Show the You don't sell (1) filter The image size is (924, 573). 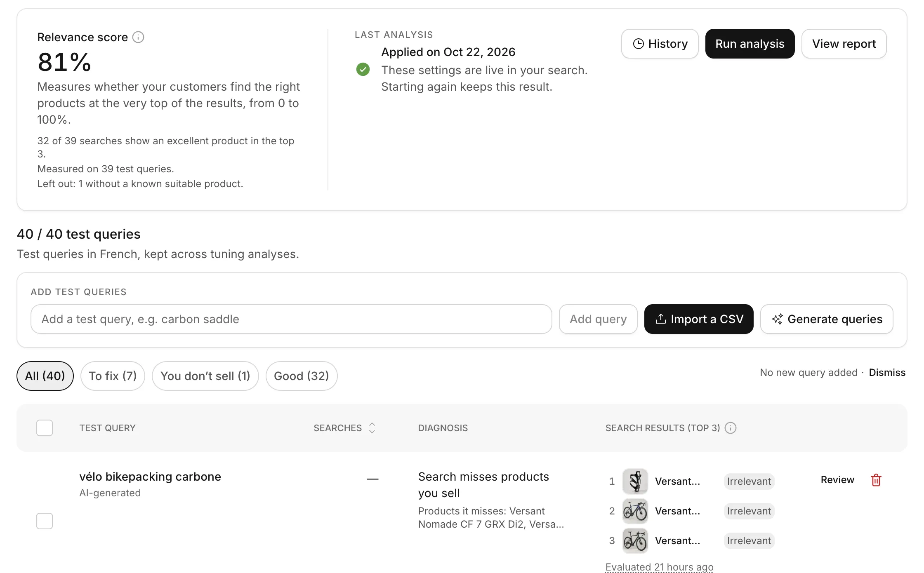(x=205, y=376)
